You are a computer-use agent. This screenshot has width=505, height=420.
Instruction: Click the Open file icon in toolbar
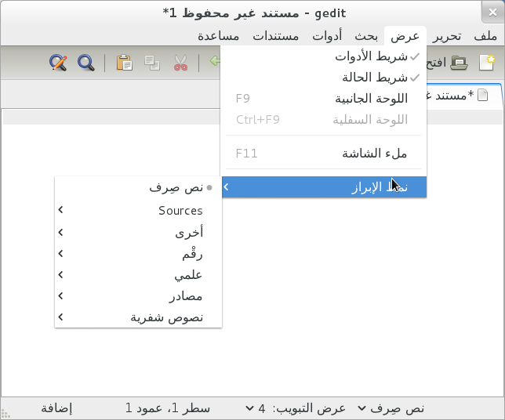tap(460, 63)
